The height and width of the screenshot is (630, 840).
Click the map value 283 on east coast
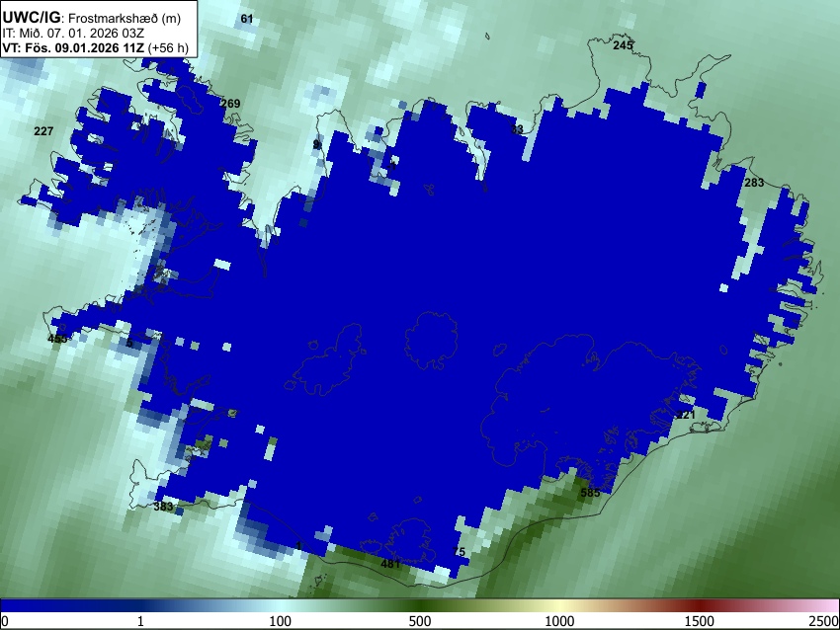(x=754, y=183)
